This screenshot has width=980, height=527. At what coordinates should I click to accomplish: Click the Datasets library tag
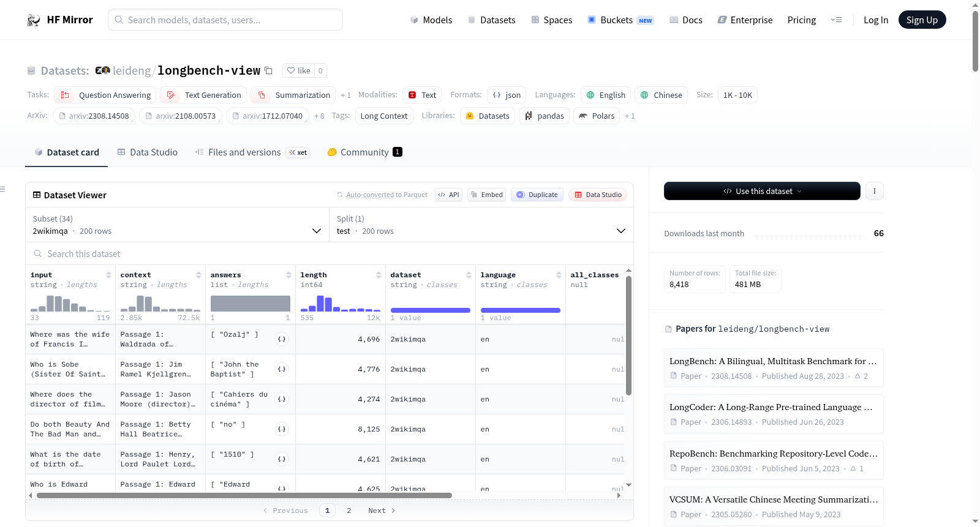(x=488, y=116)
